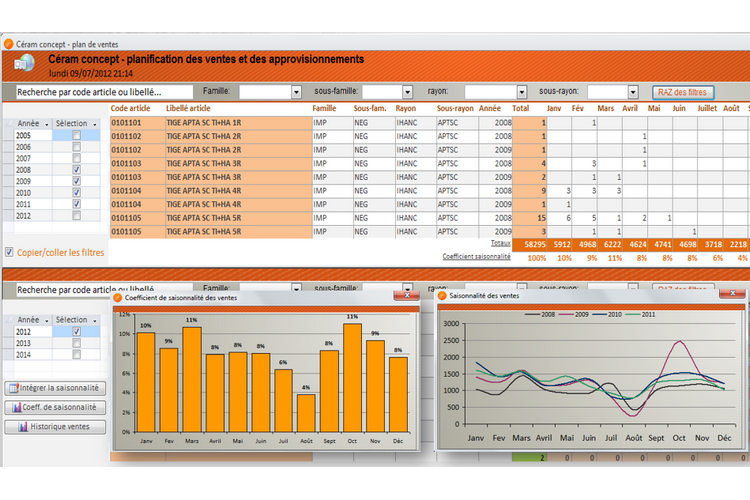Screen dimensions: 750x500
Task: Click the icon on Intégrer la saisonnalité button
Action: point(14,388)
